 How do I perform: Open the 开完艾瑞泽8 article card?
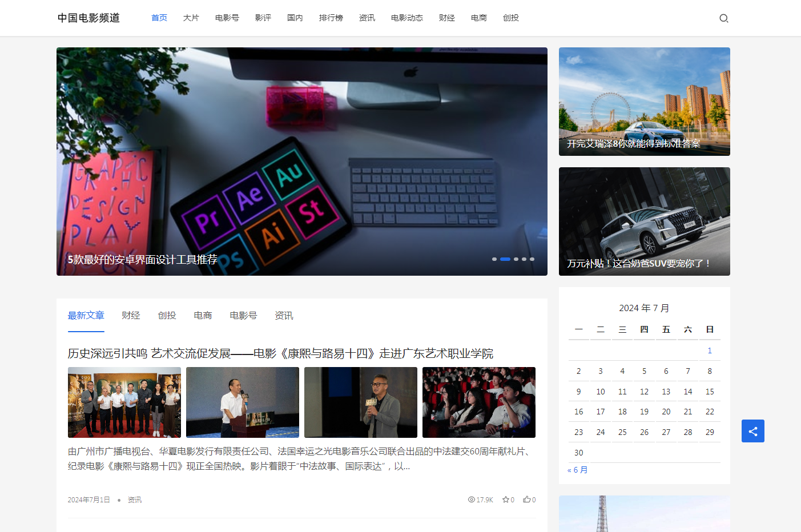pos(645,102)
